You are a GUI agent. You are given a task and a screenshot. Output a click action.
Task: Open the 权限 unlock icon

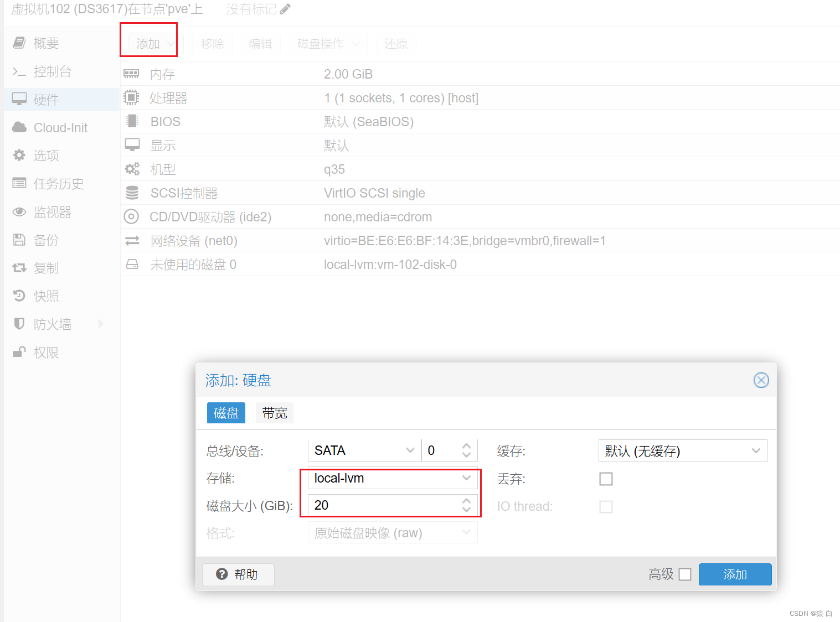point(19,352)
